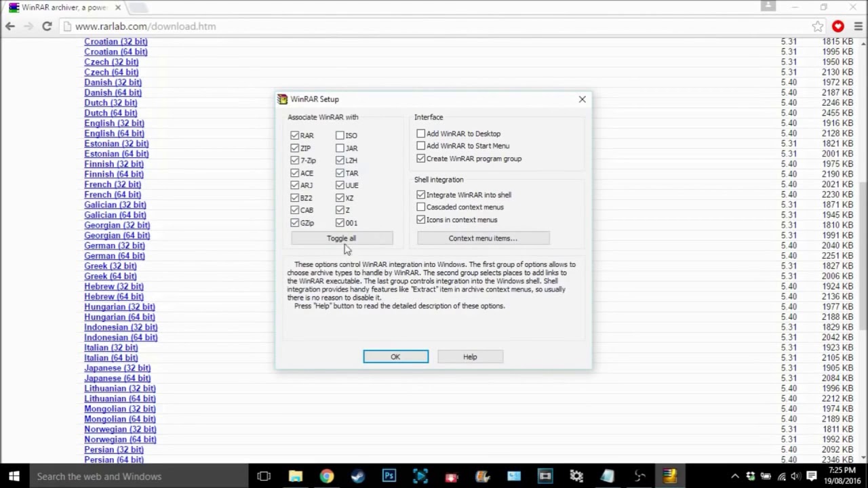Viewport: 868px width, 488px height.
Task: Close the WinRAR archiver browser tab
Action: (x=117, y=7)
